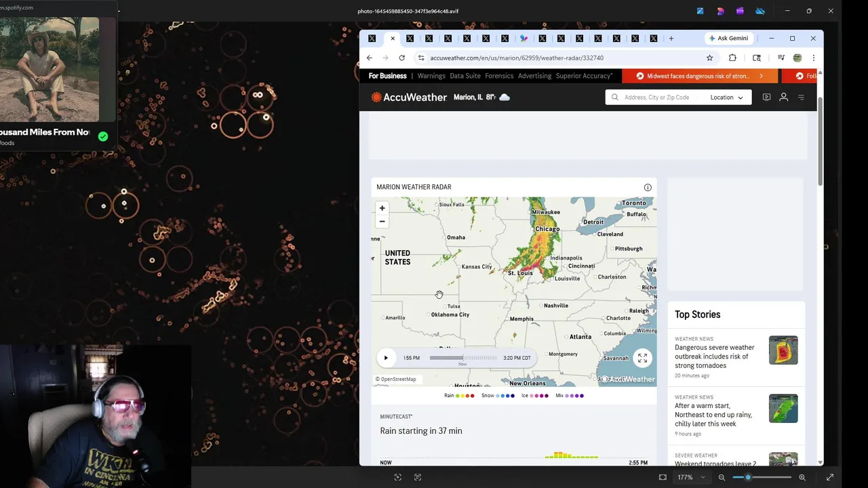868x488 pixels.
Task: Close the active browser tab
Action: 392,39
